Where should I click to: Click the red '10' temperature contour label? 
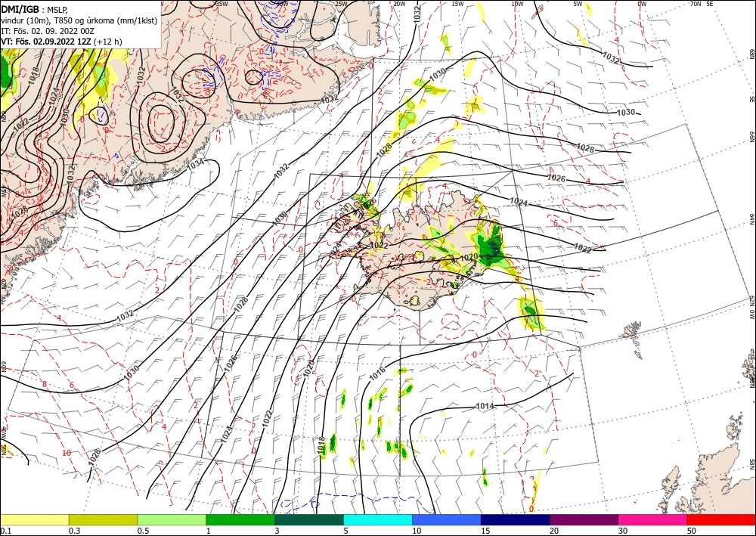click(67, 453)
